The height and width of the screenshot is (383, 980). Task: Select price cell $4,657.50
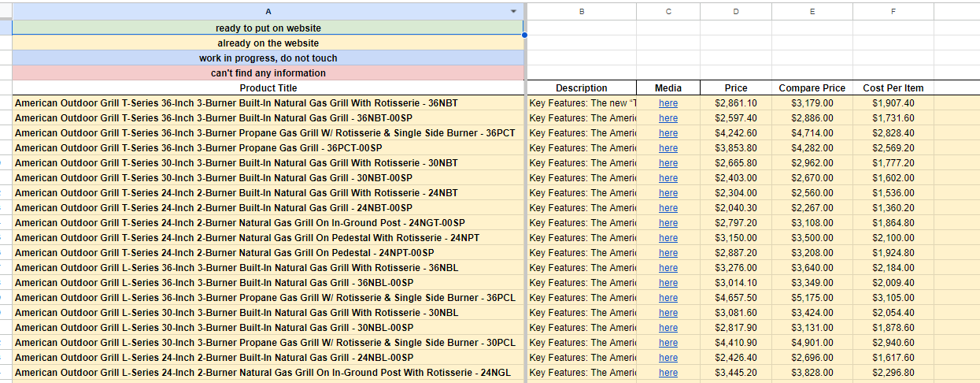(x=736, y=298)
